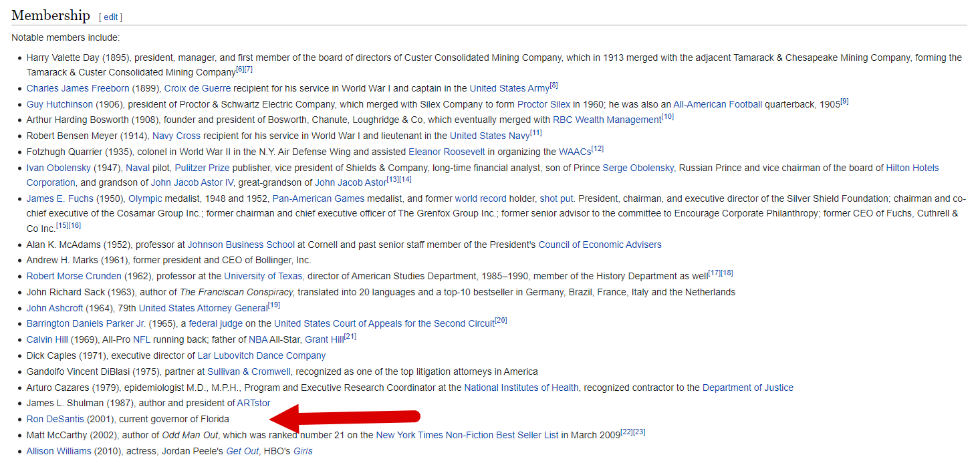Click the RBC Wealth Management link
Screen dimensions: 980x469
click(x=606, y=120)
